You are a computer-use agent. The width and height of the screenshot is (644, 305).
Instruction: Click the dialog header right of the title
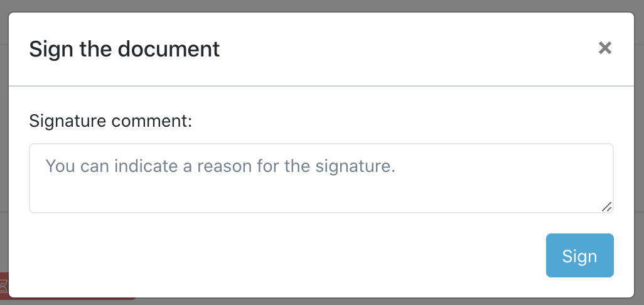[x=408, y=48]
